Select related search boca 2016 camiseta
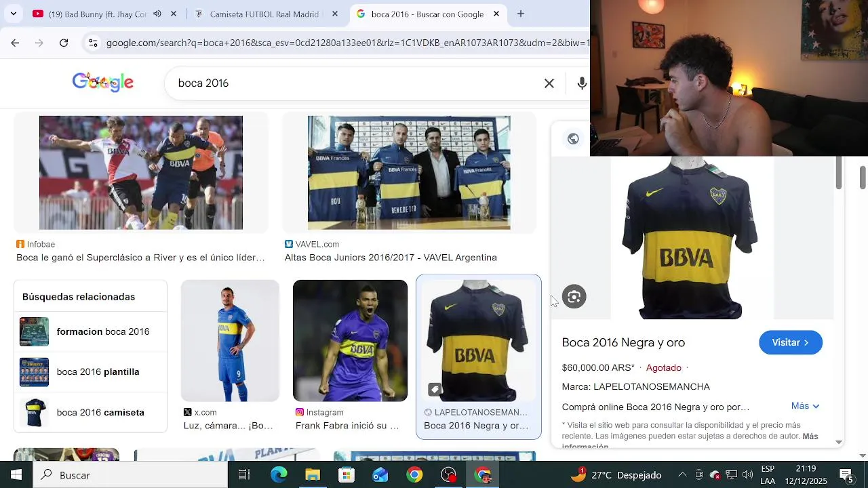The image size is (868, 488). (x=90, y=412)
